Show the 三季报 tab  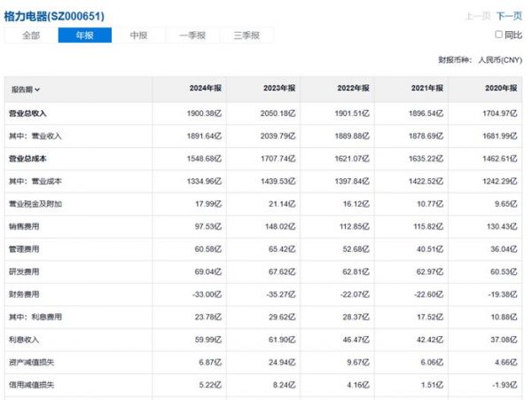point(246,35)
